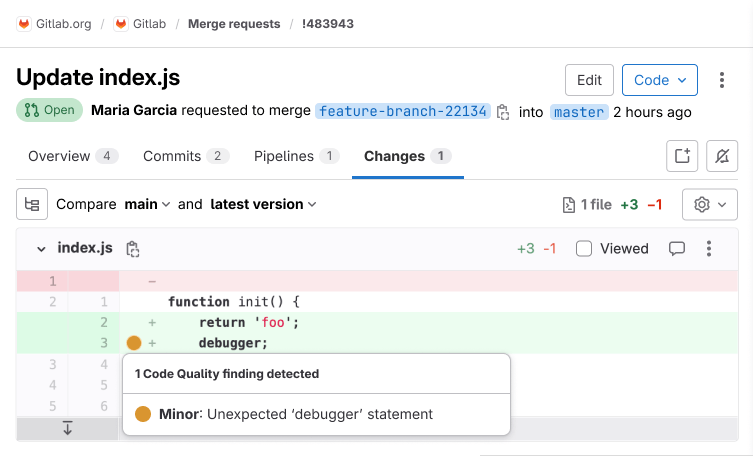Open comment on file icon
Image resolution: width=753 pixels, height=456 pixels.
point(677,249)
